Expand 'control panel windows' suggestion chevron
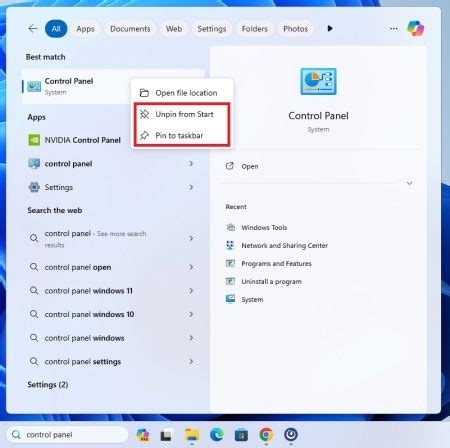The width and height of the screenshot is (450, 448). 191,338
